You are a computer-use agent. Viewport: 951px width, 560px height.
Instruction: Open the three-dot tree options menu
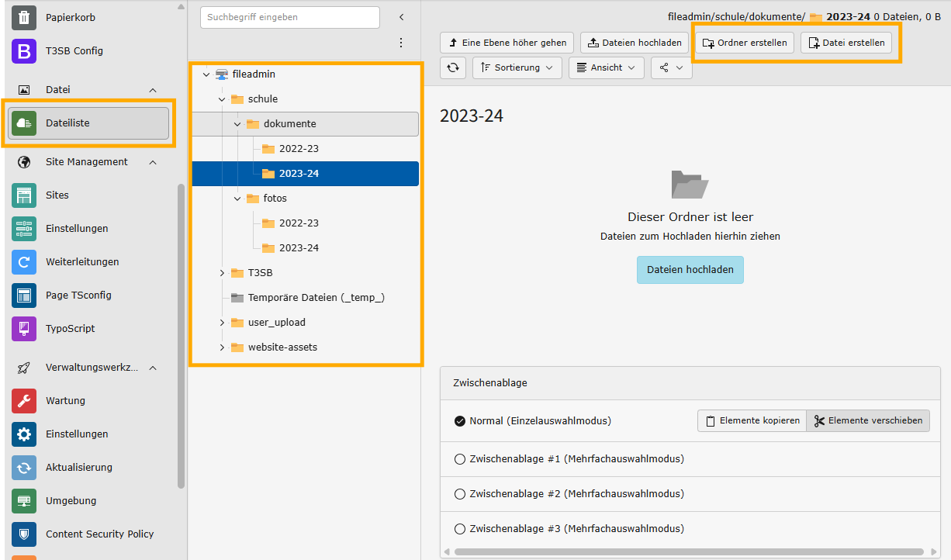pos(401,43)
